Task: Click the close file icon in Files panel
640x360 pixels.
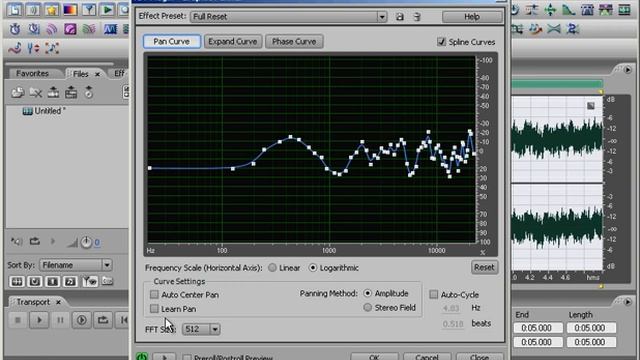Action: [x=36, y=93]
